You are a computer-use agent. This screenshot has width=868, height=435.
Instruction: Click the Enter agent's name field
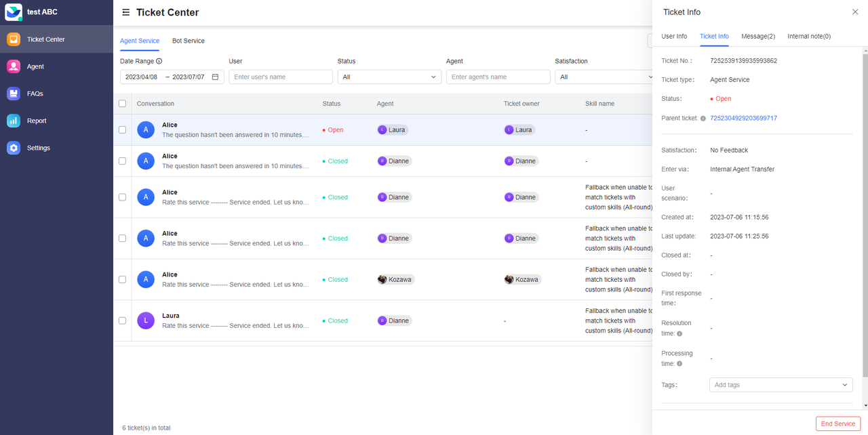point(498,77)
